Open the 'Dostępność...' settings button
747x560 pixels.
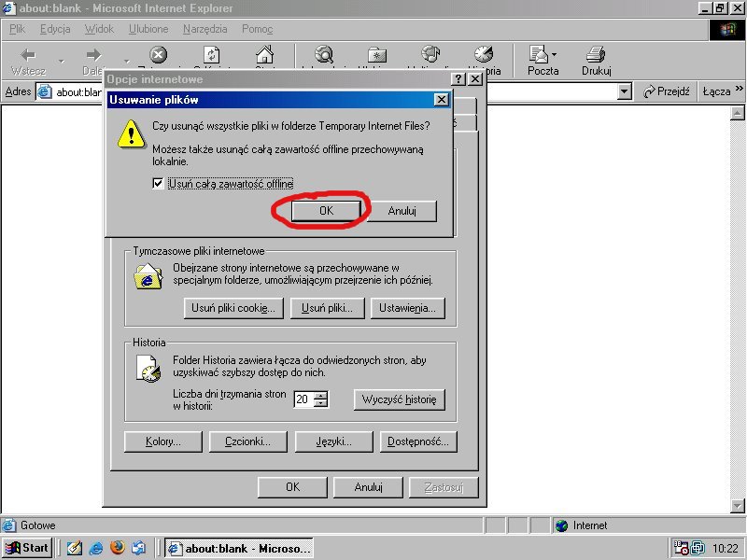418,441
